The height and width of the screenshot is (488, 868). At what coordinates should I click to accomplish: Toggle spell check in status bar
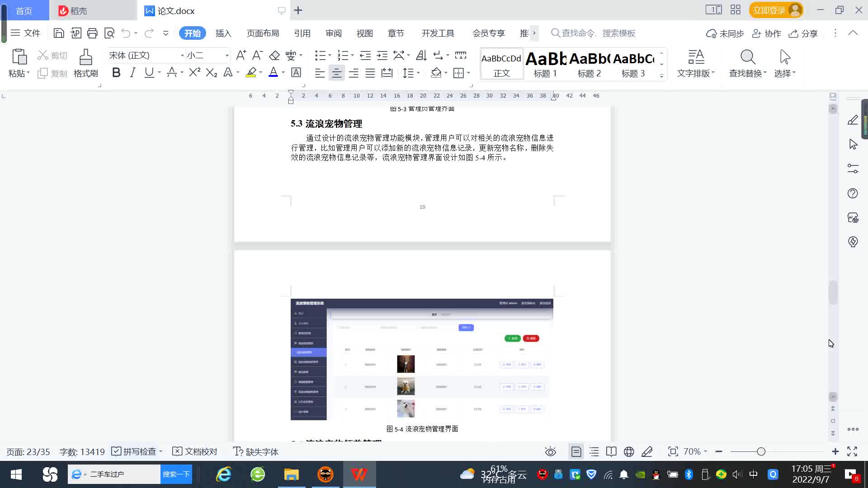(x=134, y=451)
